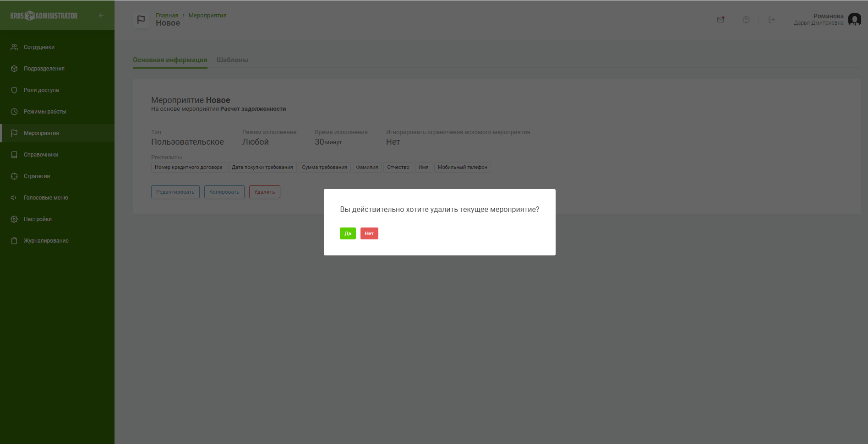
Task: Click the Редактировать button
Action: (175, 192)
